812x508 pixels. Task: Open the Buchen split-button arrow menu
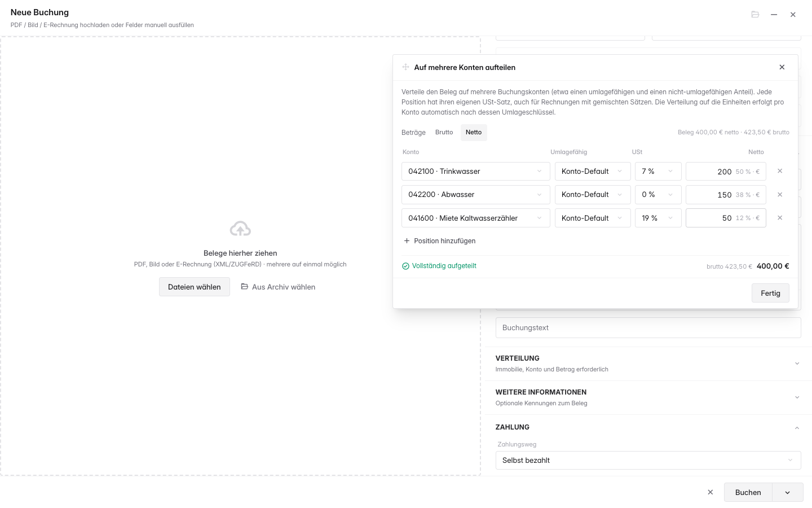tap(788, 492)
